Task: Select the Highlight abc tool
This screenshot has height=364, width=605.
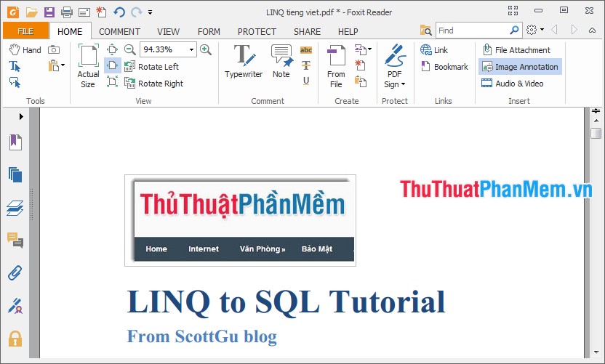Action: pyautogui.click(x=306, y=49)
